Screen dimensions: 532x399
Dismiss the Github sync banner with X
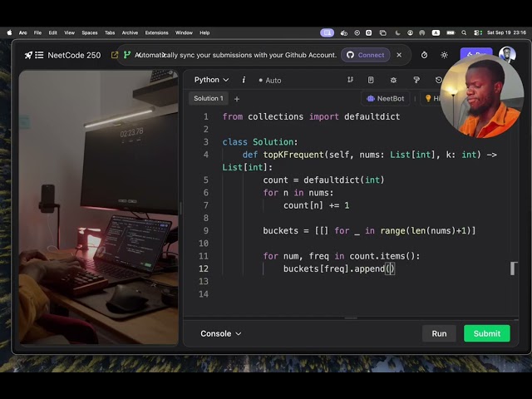pyautogui.click(x=399, y=55)
